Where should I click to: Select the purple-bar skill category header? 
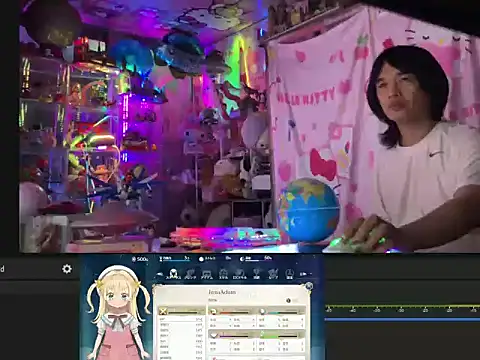[x=231, y=334]
